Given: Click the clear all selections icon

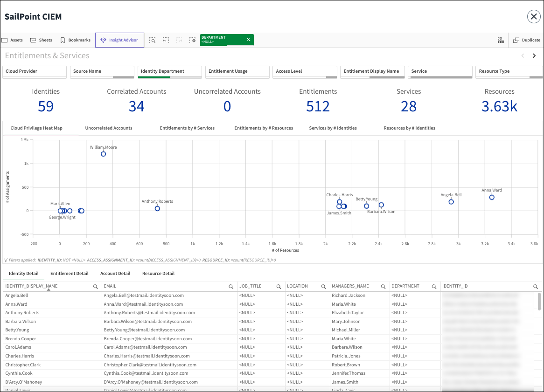Looking at the screenshot, I should pos(193,40).
